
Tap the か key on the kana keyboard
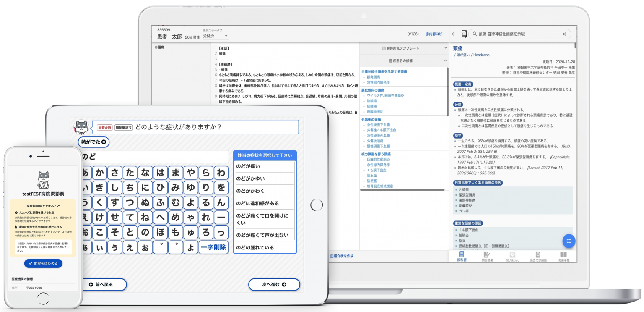pyautogui.click(x=99, y=173)
